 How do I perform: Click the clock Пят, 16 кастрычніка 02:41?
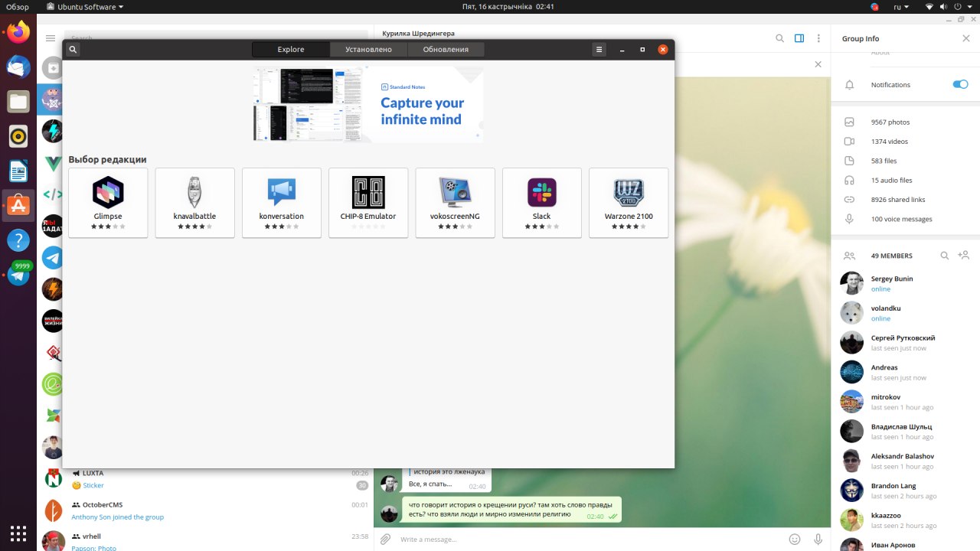(x=508, y=7)
